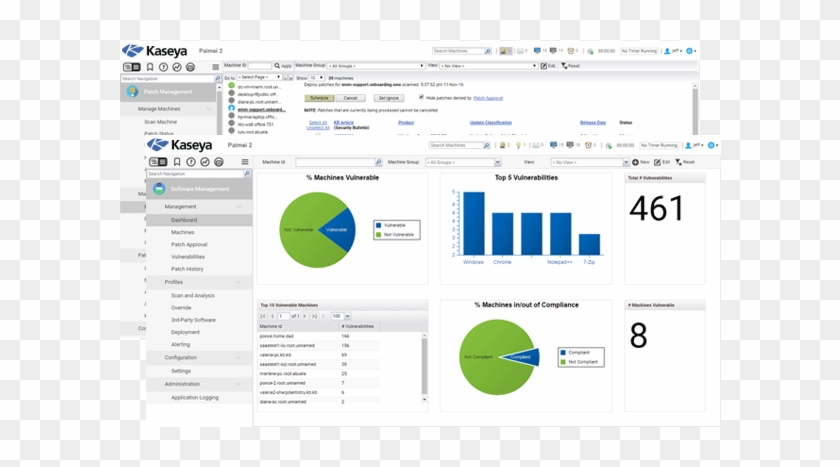
Task: Click the Patch Management module icon in back window
Action: tap(132, 92)
